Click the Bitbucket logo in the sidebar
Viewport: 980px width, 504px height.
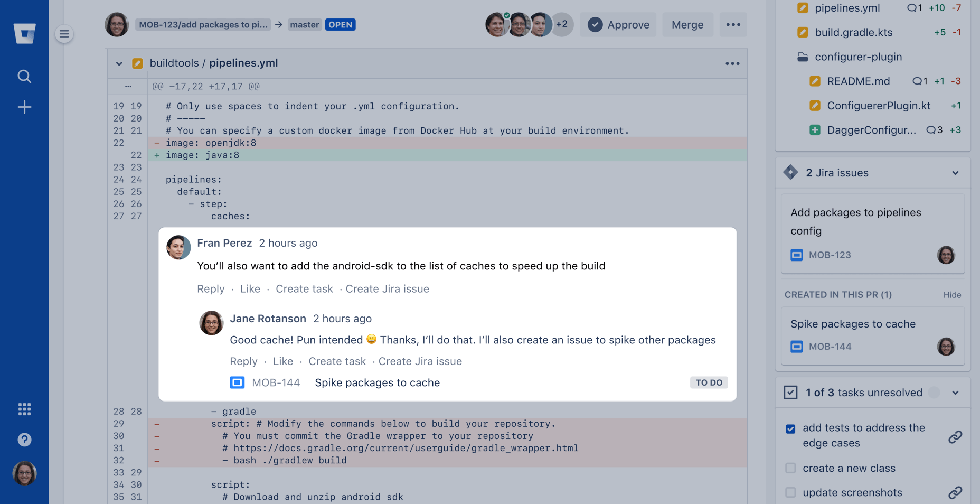click(24, 33)
